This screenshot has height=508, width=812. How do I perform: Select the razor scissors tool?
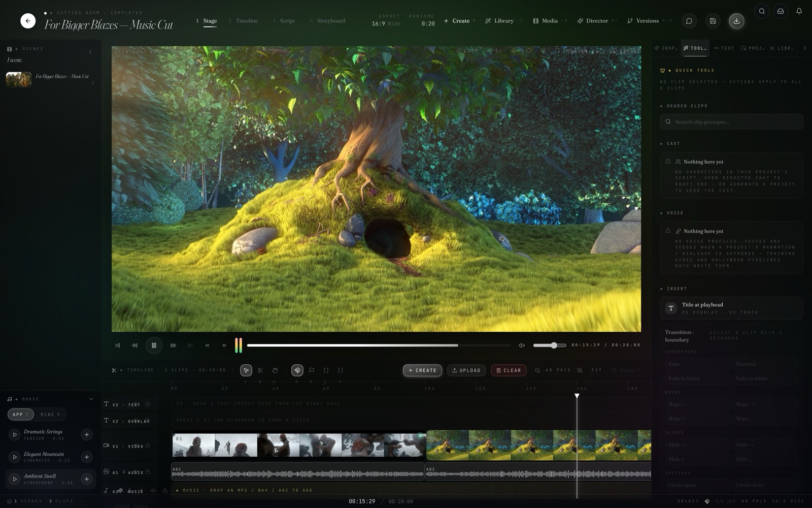coord(260,370)
